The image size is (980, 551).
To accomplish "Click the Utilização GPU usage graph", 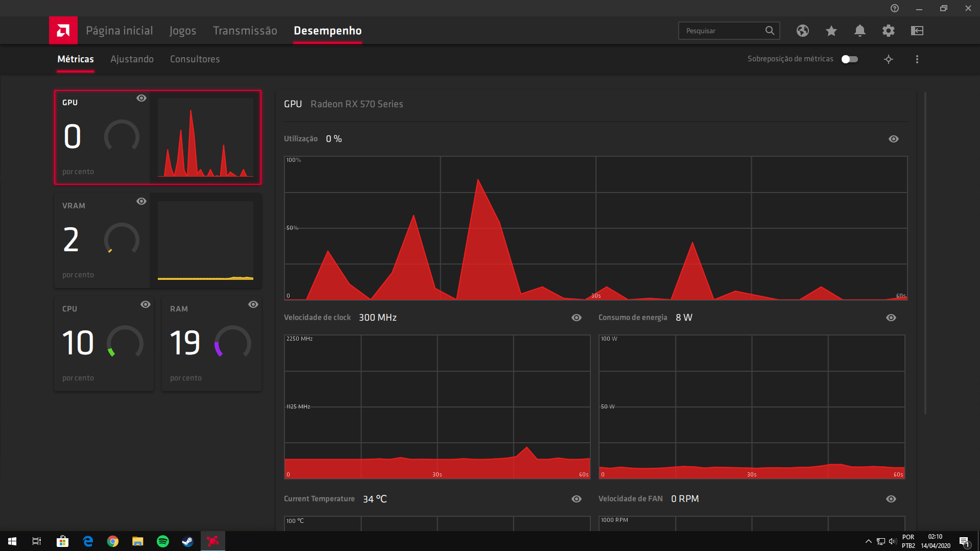I will 595,228.
